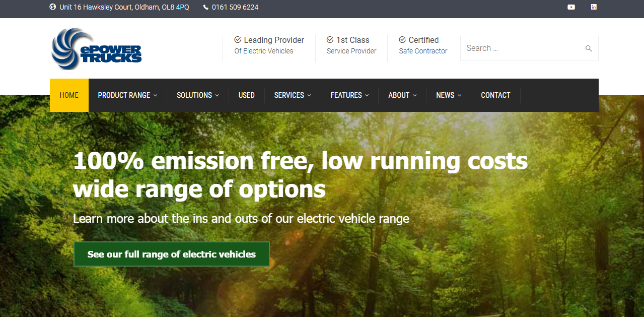
Task: Click the 1st Class checkmark icon
Action: click(x=330, y=40)
